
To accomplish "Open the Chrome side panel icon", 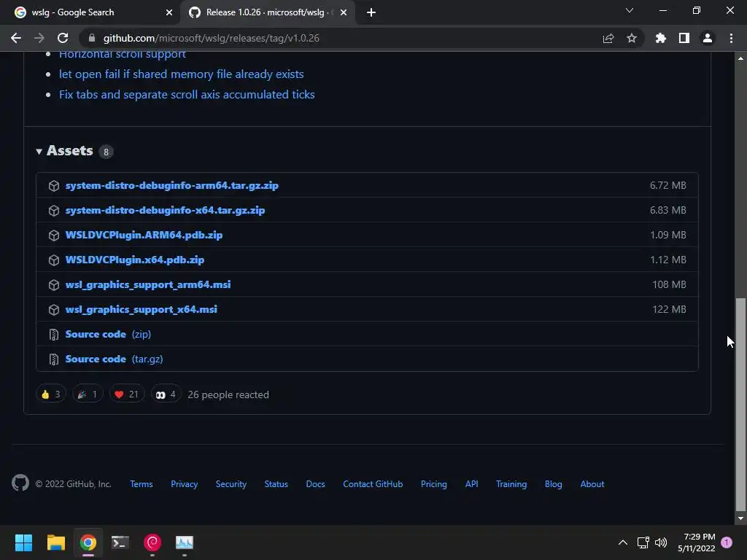I will pos(684,38).
